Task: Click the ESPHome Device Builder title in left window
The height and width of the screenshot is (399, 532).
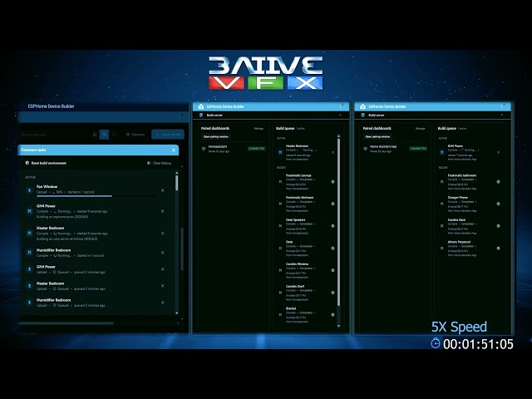Action: [x=52, y=106]
